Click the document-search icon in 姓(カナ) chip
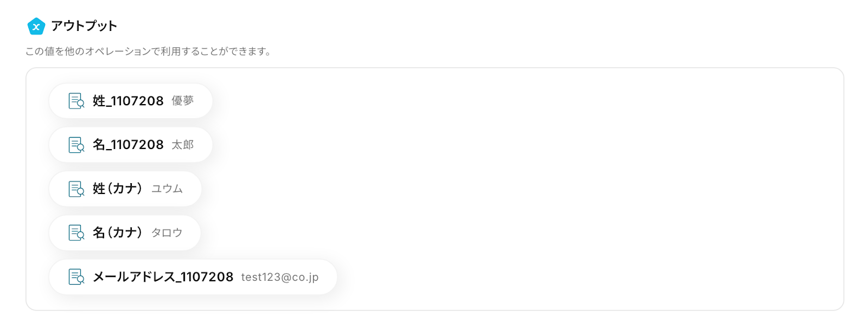Screen dimensions: 868x329 [76, 189]
